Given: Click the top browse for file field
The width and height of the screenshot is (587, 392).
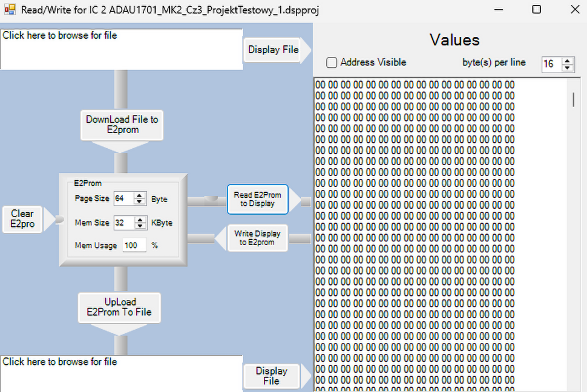Looking at the screenshot, I should pos(121,48).
